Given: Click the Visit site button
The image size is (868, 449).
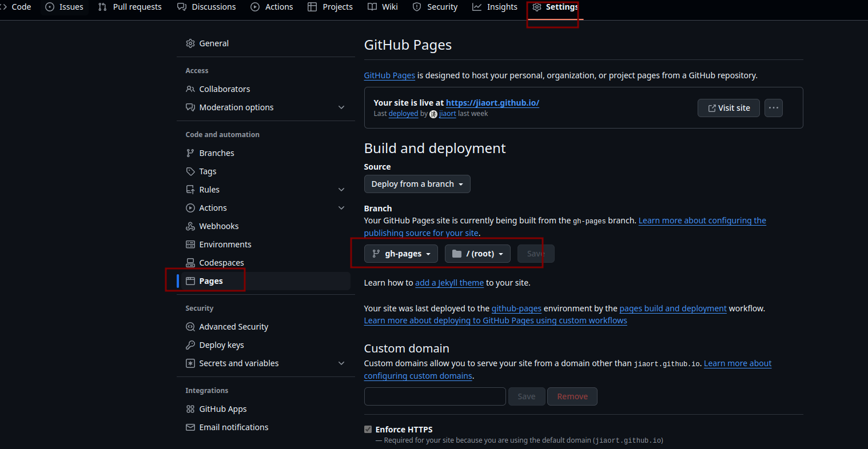Looking at the screenshot, I should [x=728, y=108].
